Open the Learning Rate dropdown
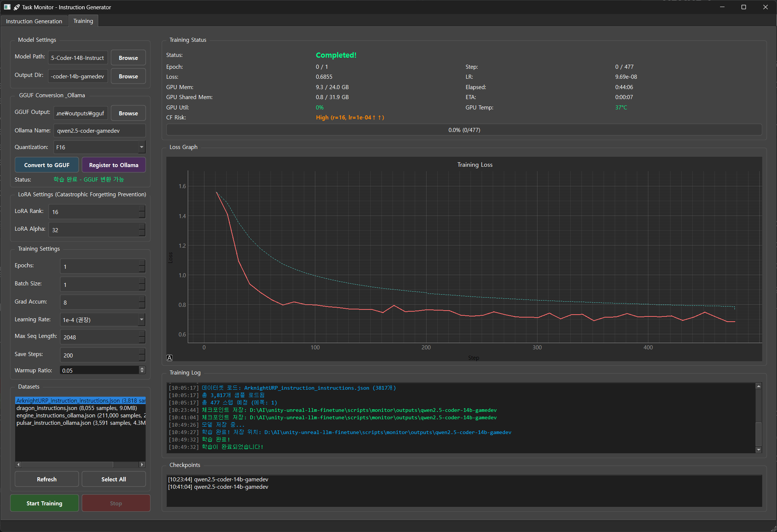Screen dimensions: 777x532 141,319
